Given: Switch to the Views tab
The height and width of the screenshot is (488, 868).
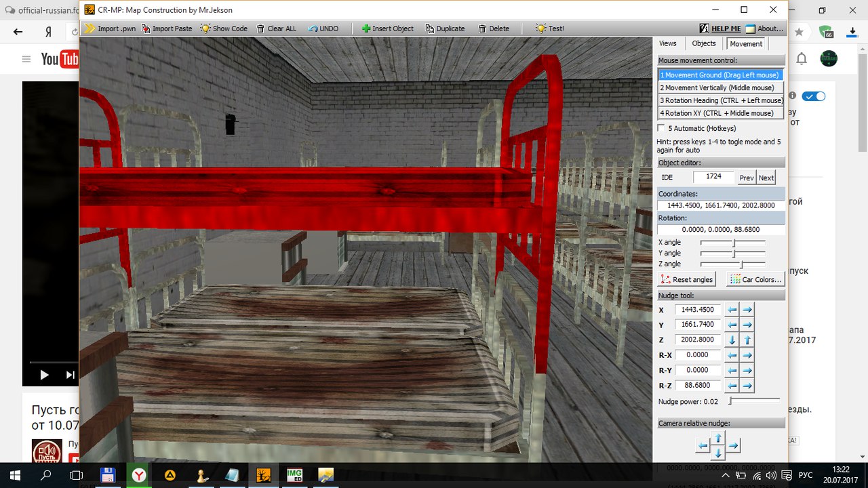Looking at the screenshot, I should tap(668, 43).
